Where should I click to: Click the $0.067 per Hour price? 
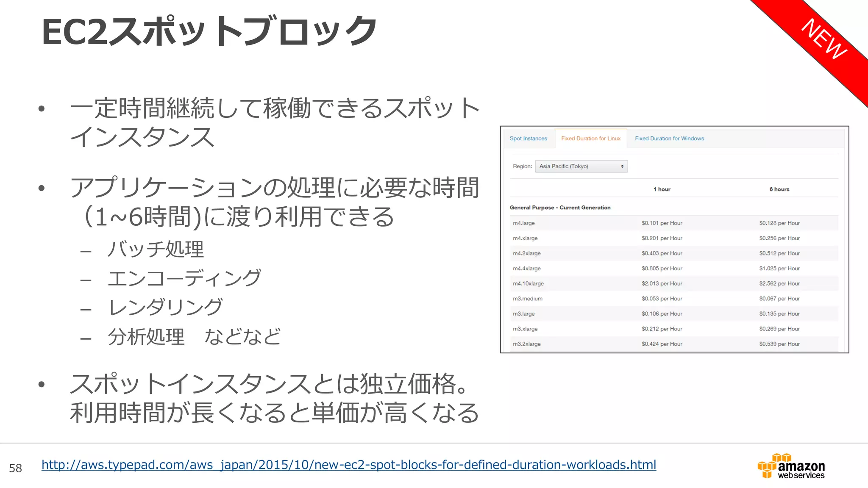[779, 299]
